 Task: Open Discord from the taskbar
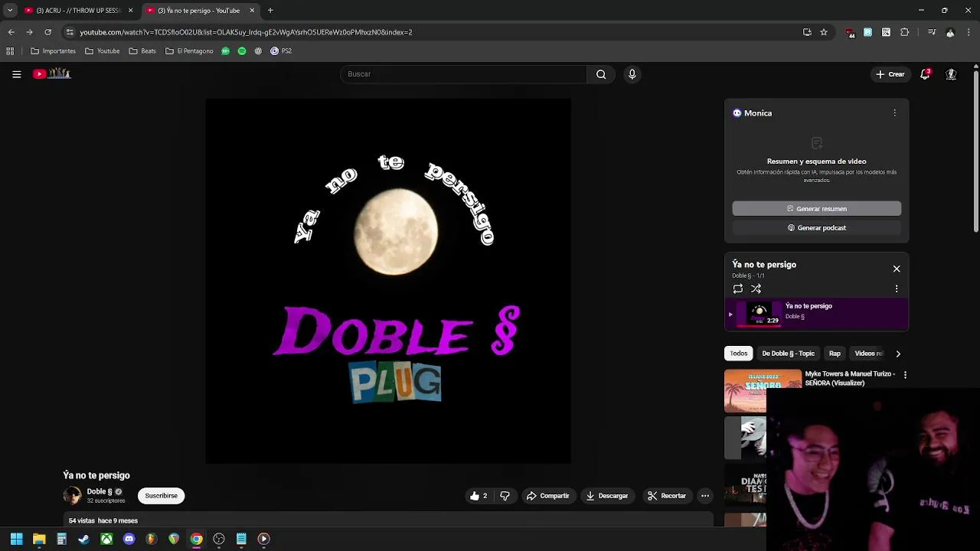pyautogui.click(x=129, y=539)
